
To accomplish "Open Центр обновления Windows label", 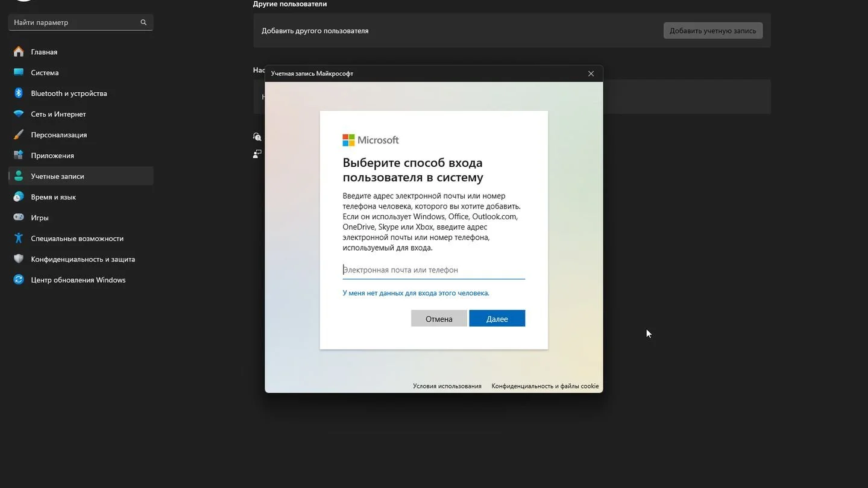I will (78, 280).
